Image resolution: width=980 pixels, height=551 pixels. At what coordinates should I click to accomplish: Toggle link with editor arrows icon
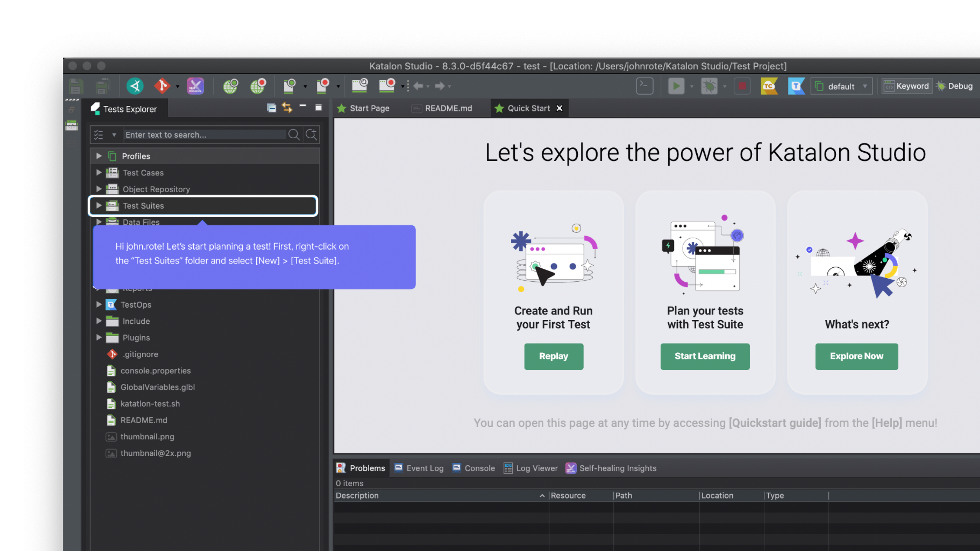pyautogui.click(x=287, y=107)
